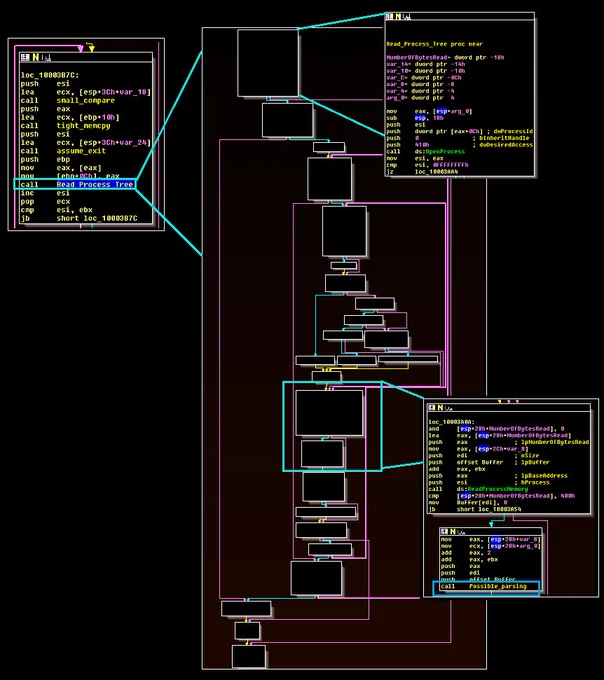The height and width of the screenshot is (680, 604).
Task: Click the 'push ebp' instruction
Action: pyautogui.click(x=45, y=159)
